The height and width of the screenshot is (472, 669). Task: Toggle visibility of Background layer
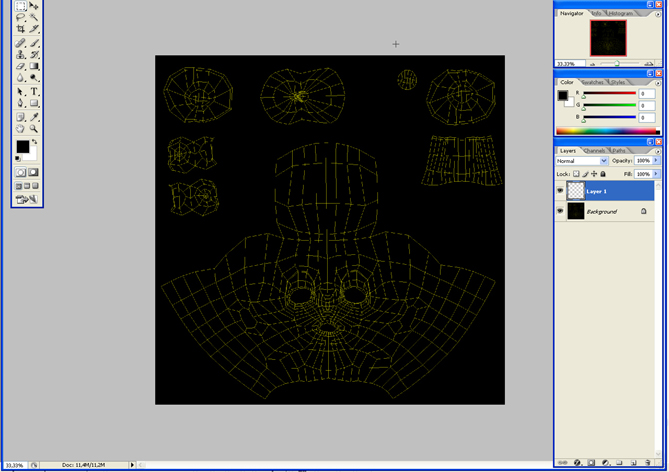pos(560,211)
